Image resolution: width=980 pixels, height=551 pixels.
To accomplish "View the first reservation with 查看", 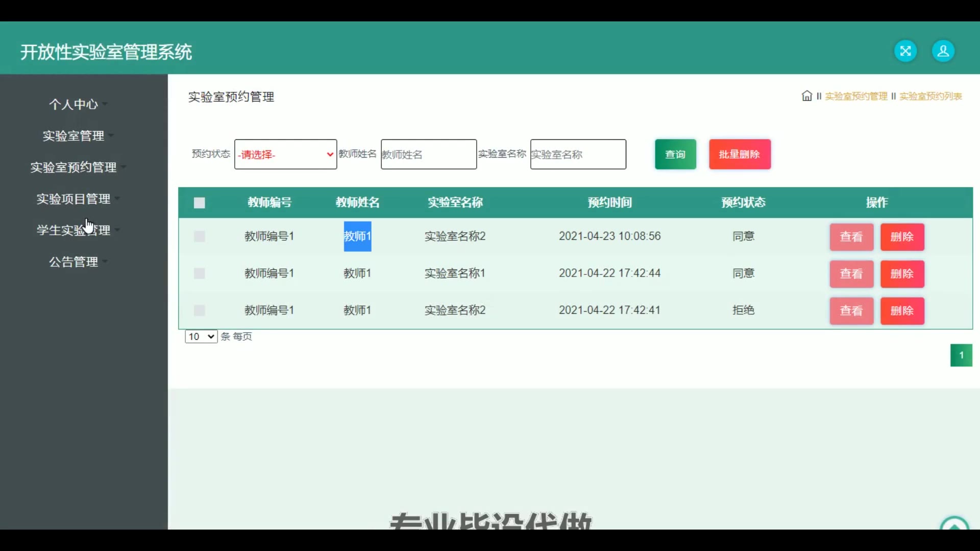I will (851, 237).
